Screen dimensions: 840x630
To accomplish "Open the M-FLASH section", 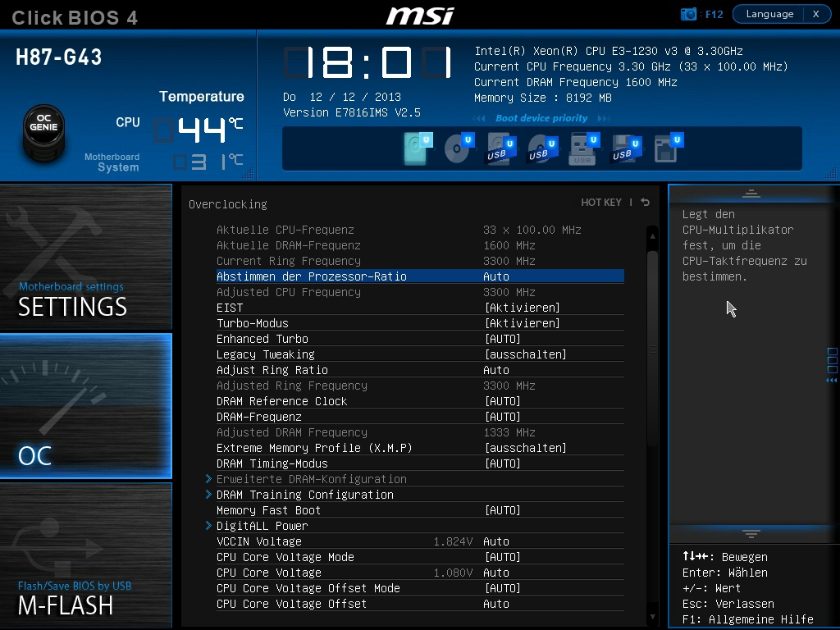I will [x=85, y=555].
